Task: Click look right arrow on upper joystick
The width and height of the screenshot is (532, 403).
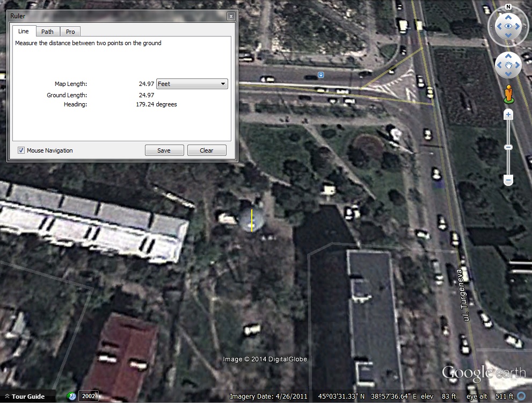Action: coord(518,27)
